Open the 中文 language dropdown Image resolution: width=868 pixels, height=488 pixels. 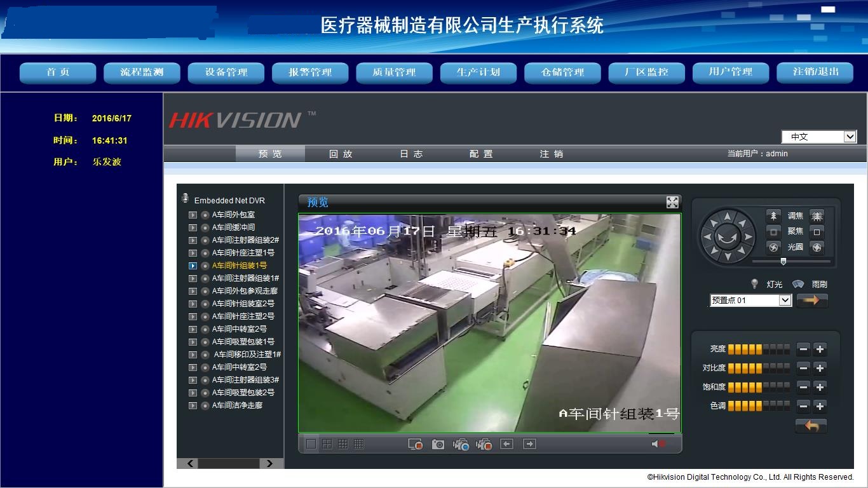tap(850, 137)
